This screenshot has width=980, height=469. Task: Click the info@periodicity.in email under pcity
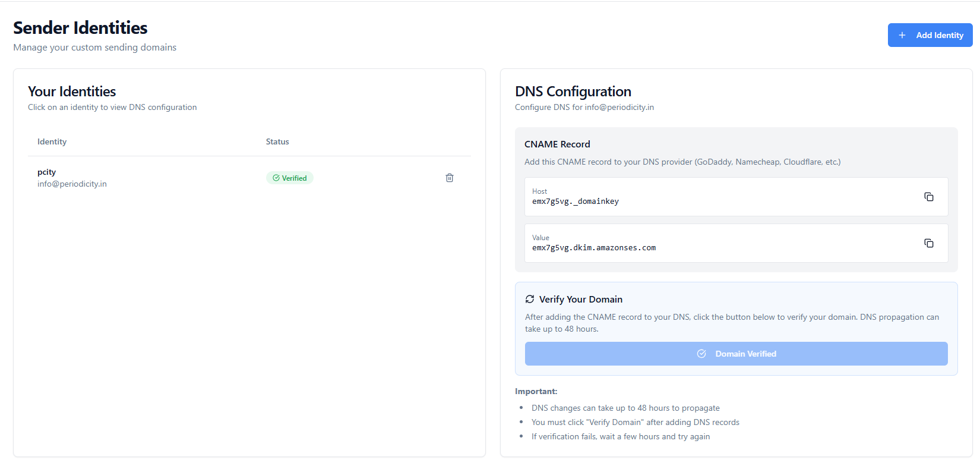click(72, 184)
